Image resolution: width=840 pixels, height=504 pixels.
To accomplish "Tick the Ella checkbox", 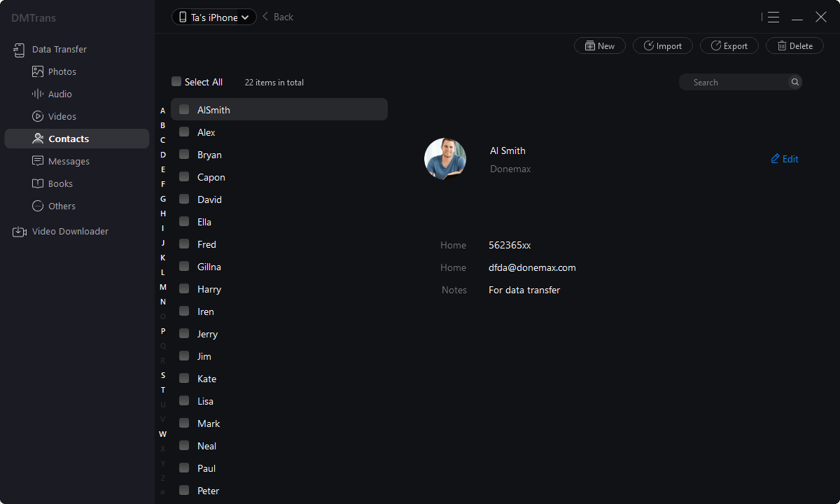I will pyautogui.click(x=184, y=221).
